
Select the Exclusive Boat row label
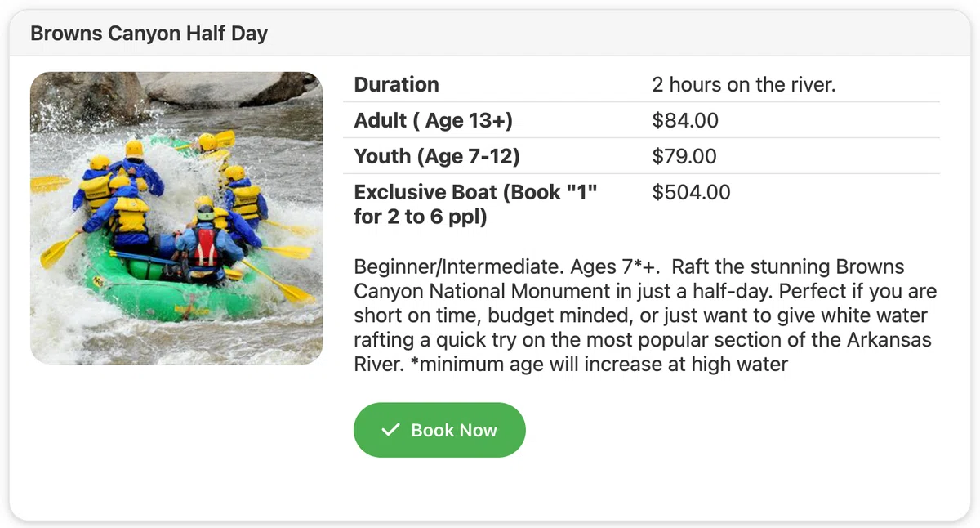476,204
